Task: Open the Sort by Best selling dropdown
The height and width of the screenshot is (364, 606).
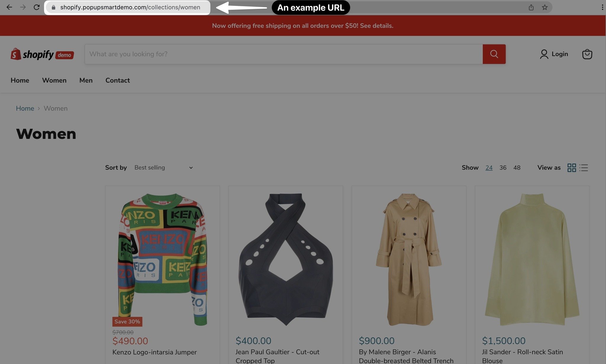Action: (x=164, y=168)
